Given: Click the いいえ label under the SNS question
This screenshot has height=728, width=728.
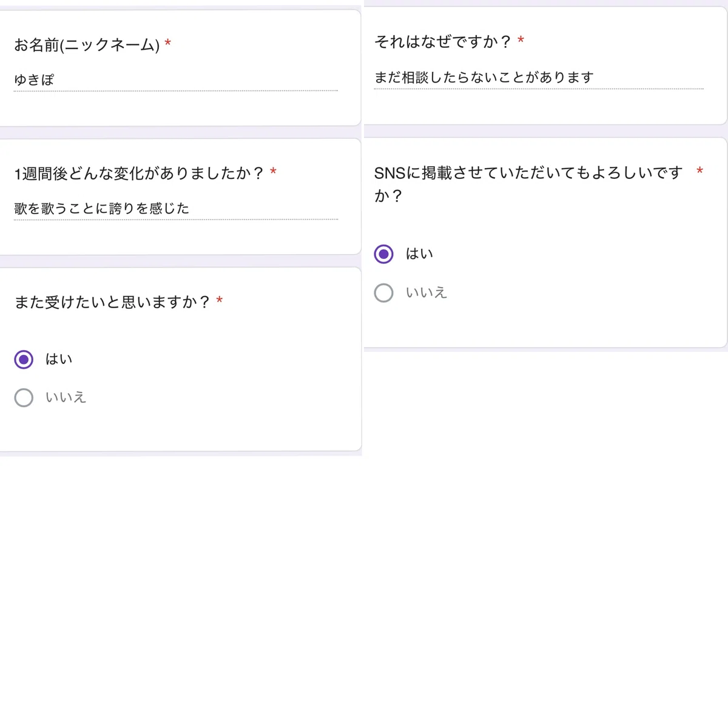Looking at the screenshot, I should [426, 292].
